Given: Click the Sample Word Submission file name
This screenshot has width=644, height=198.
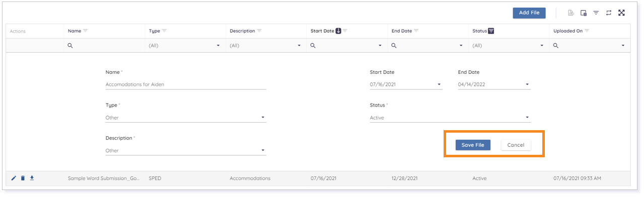Looking at the screenshot, I should pyautogui.click(x=103, y=178).
